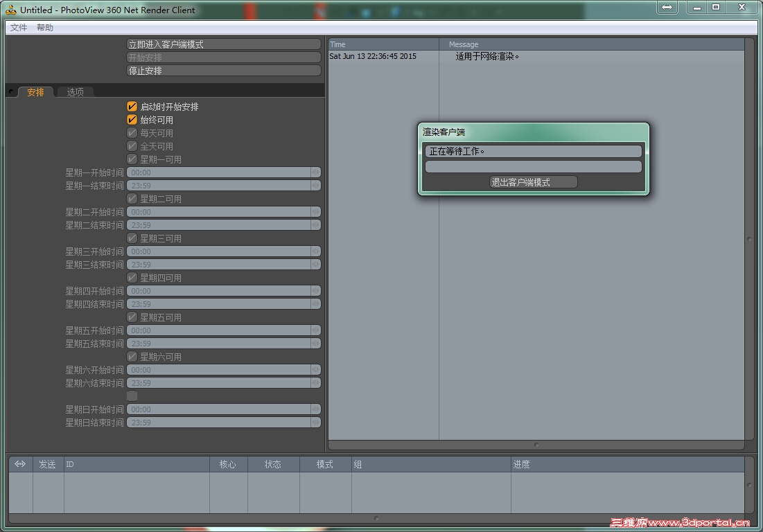Click the vertical scrollbar of the job table
This screenshot has height=532, width=763.
coord(749,485)
